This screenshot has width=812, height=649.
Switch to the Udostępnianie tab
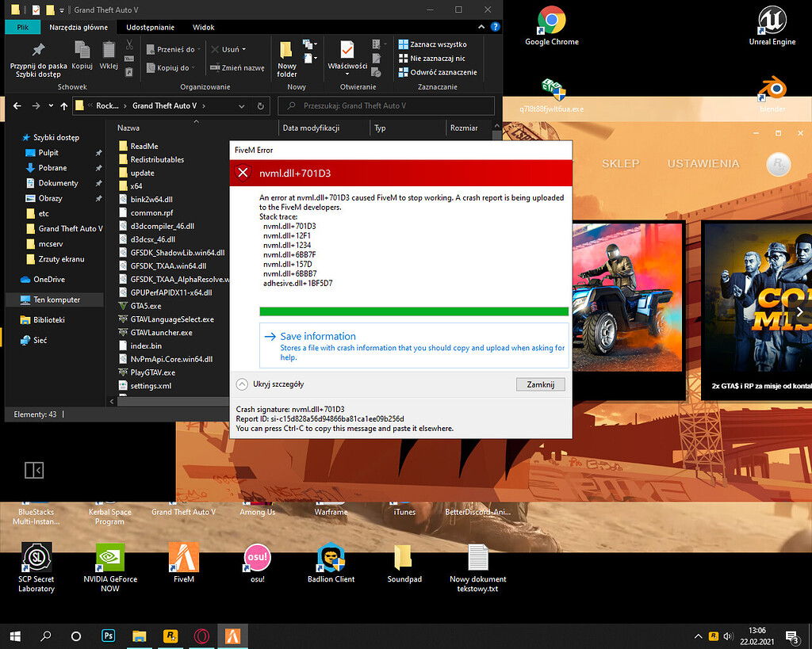click(x=150, y=28)
